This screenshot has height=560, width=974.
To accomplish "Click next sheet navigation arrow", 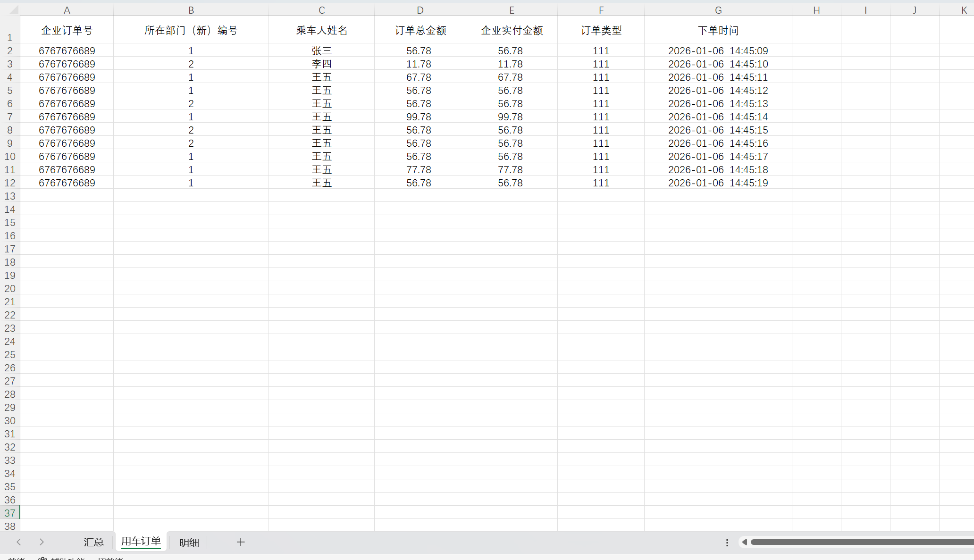I will click(42, 542).
